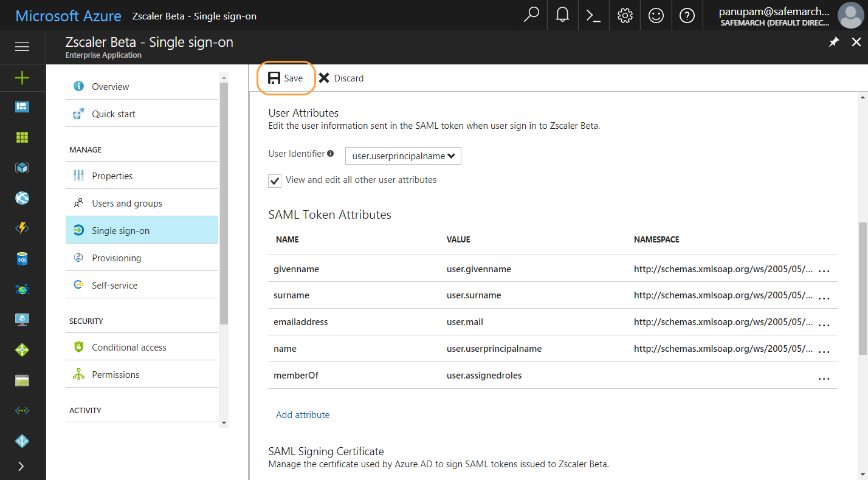The height and width of the screenshot is (480, 868).
Task: Open SQL databases from the left dock
Action: click(22, 258)
